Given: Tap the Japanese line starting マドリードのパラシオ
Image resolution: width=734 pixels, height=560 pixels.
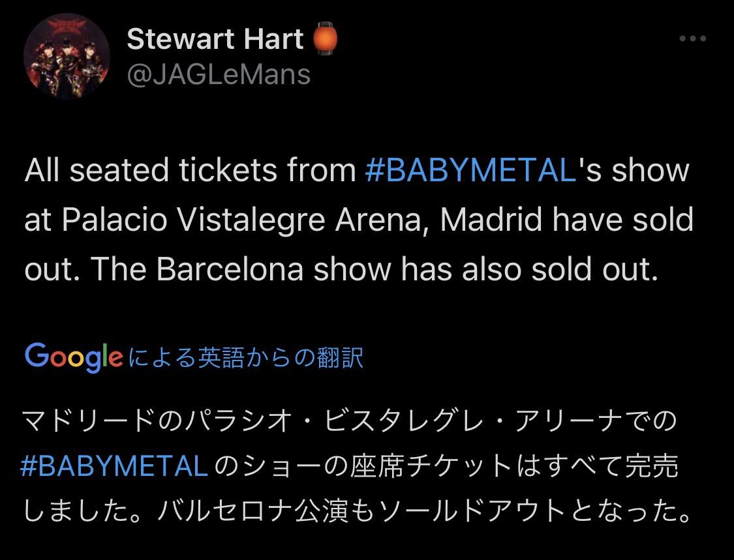Looking at the screenshot, I should click(x=349, y=420).
